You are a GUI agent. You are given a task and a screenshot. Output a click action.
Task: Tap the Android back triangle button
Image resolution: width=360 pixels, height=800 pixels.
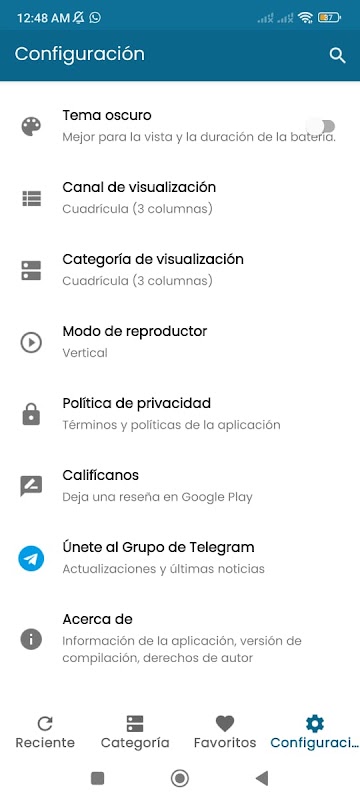[262, 779]
